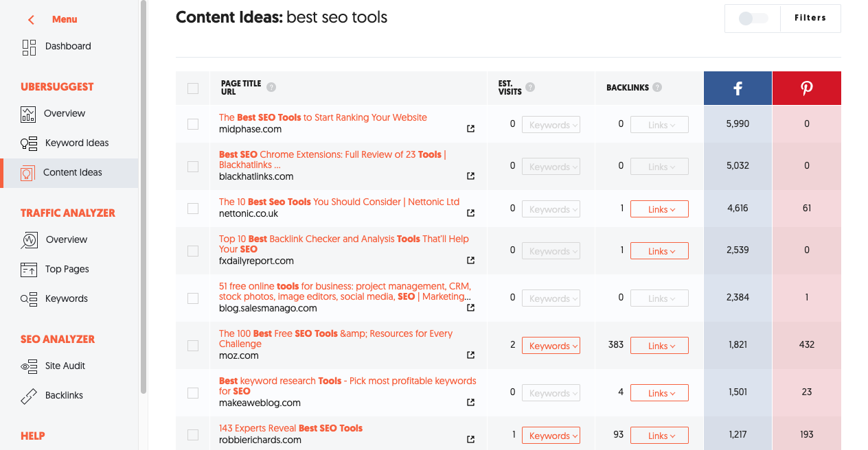Open Content Ideas in the sidebar

pyautogui.click(x=72, y=173)
